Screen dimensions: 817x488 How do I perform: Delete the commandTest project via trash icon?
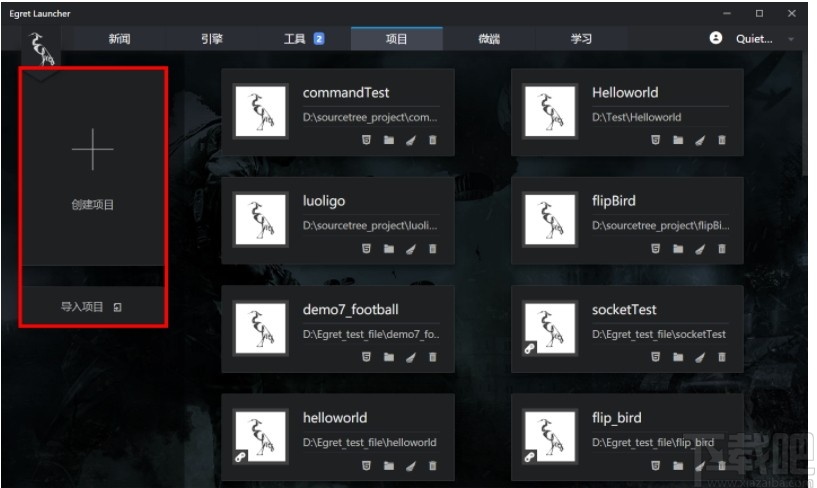pyautogui.click(x=432, y=140)
